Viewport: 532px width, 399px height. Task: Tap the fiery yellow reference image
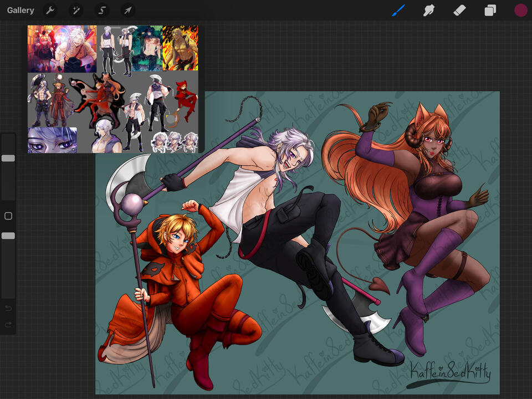[x=180, y=49]
